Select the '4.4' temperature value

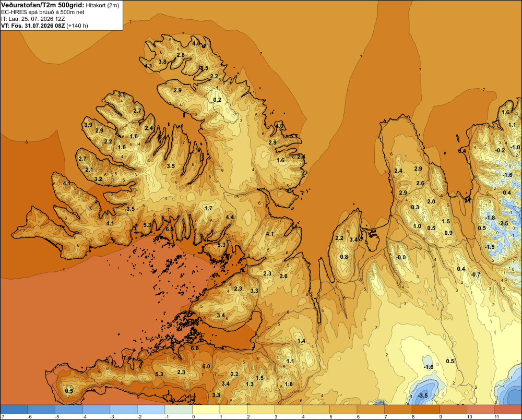click(x=230, y=217)
